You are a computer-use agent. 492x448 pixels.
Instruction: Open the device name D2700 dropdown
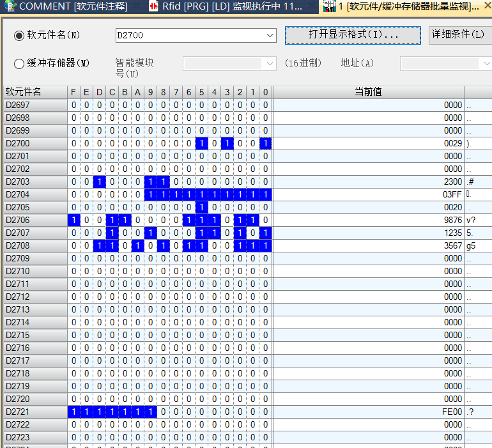[x=270, y=35]
